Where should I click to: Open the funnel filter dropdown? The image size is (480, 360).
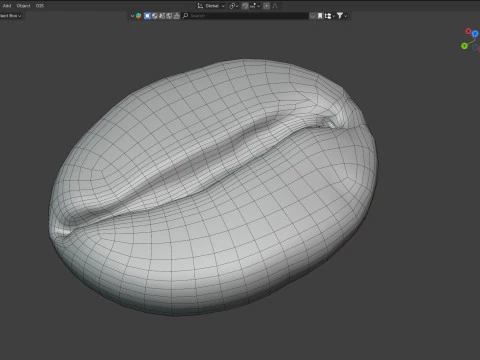342,16
